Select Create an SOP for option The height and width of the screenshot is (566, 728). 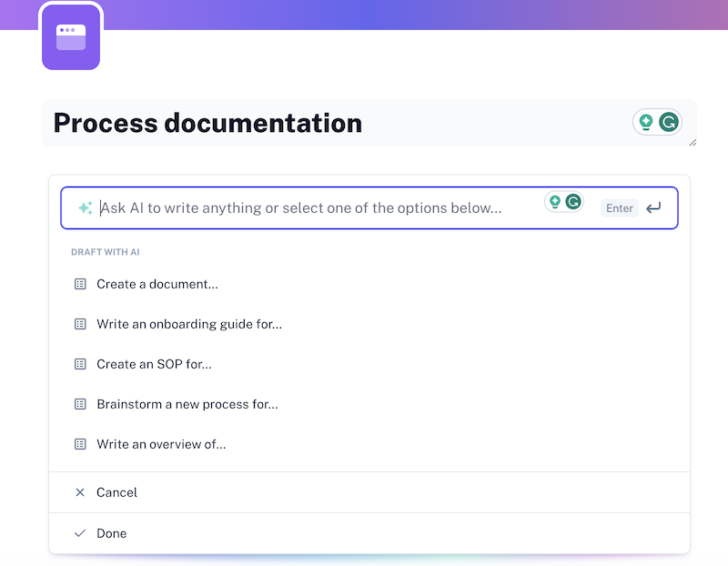[x=369, y=364]
